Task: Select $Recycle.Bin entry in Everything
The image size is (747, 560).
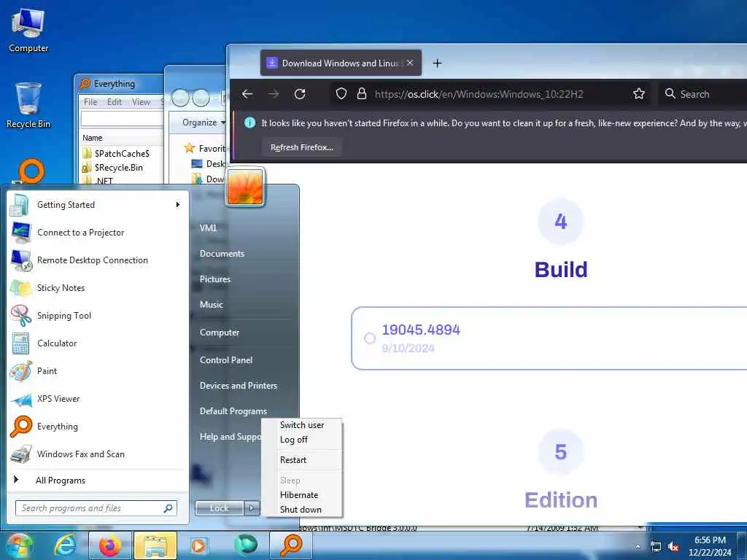Action: pos(119,168)
